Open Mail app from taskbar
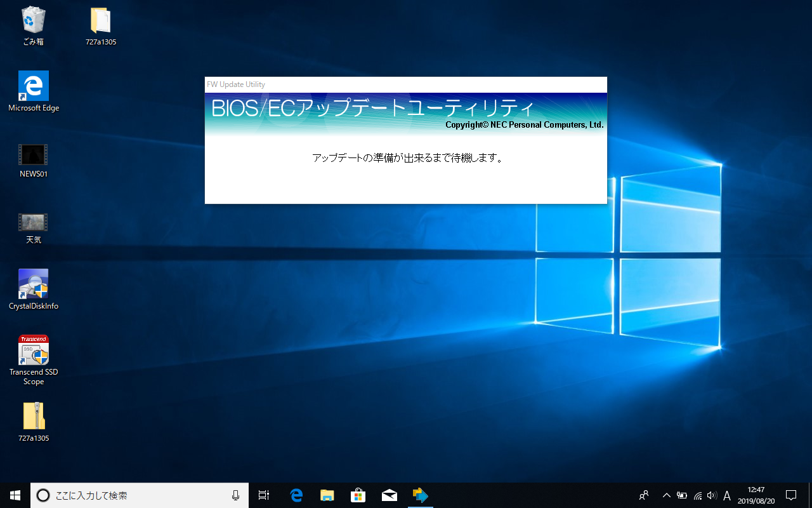 pyautogui.click(x=390, y=495)
